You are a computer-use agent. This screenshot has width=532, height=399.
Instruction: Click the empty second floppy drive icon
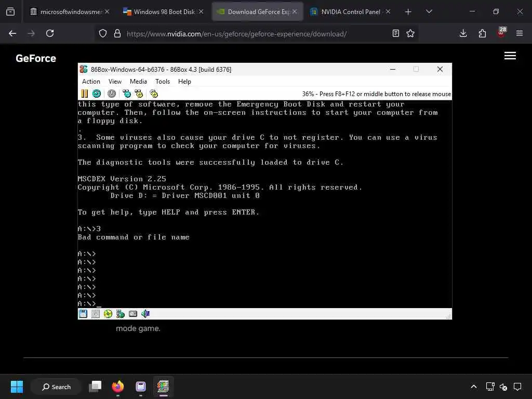[x=96, y=314]
